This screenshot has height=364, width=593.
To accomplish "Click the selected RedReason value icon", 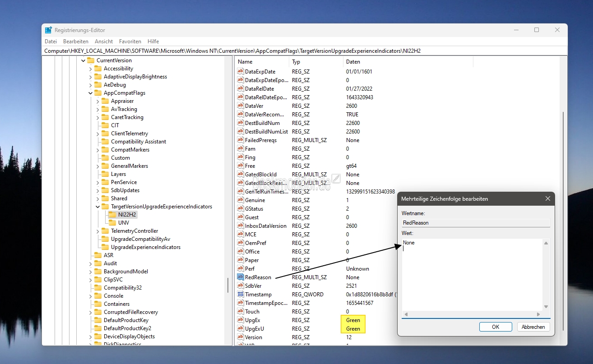I will point(240,277).
